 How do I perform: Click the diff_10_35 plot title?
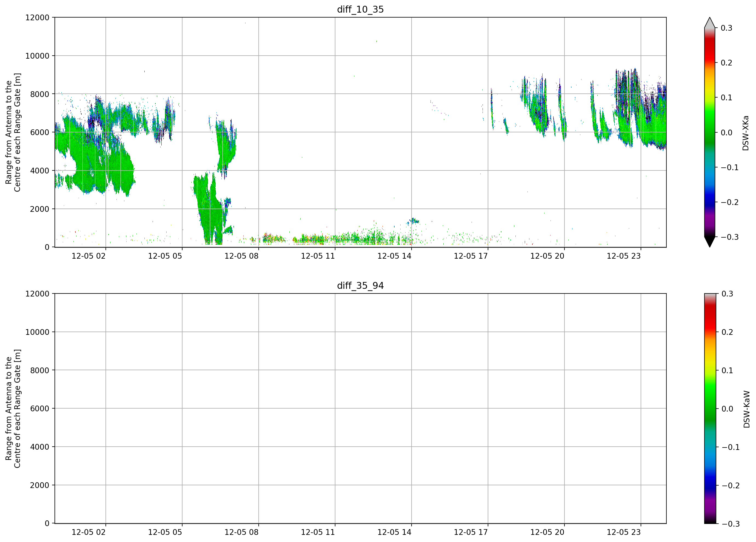[x=360, y=9]
